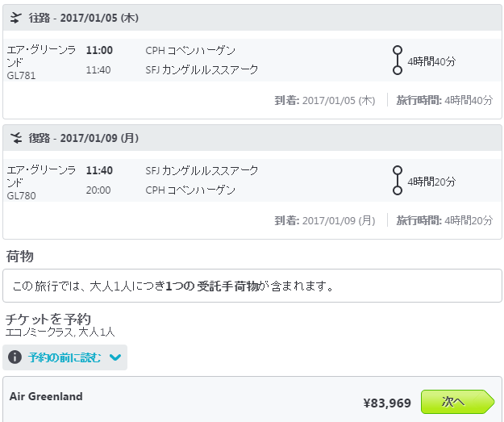
Task: Click CPH コペンハーゲン in outbound flight
Action: point(190,51)
